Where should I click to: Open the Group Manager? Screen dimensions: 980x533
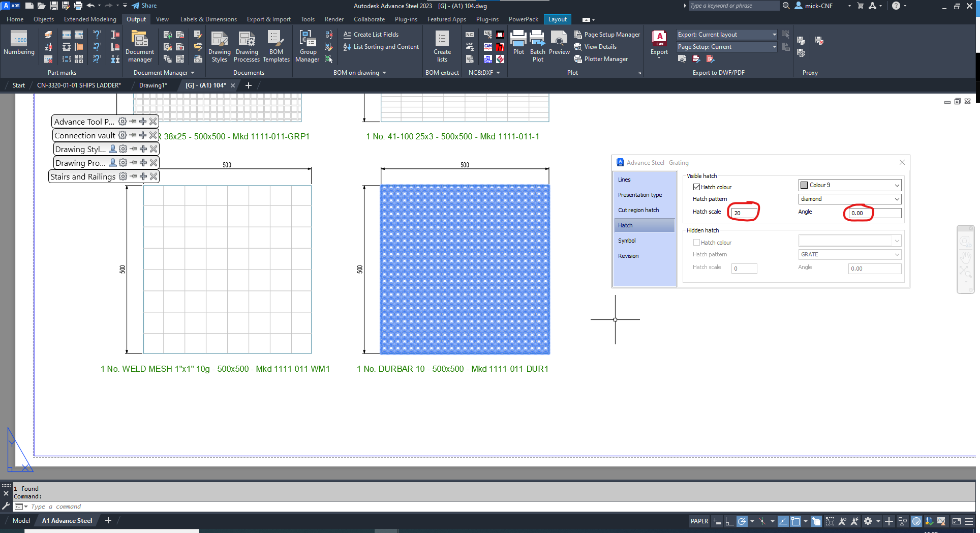[307, 45]
